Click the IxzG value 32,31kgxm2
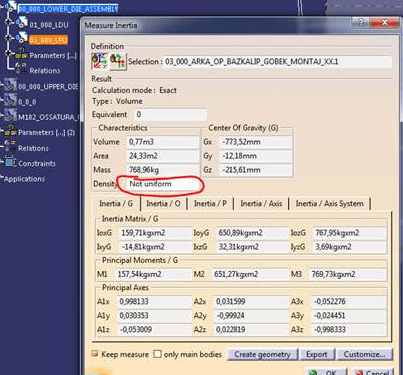The image size is (403, 375). [252, 247]
